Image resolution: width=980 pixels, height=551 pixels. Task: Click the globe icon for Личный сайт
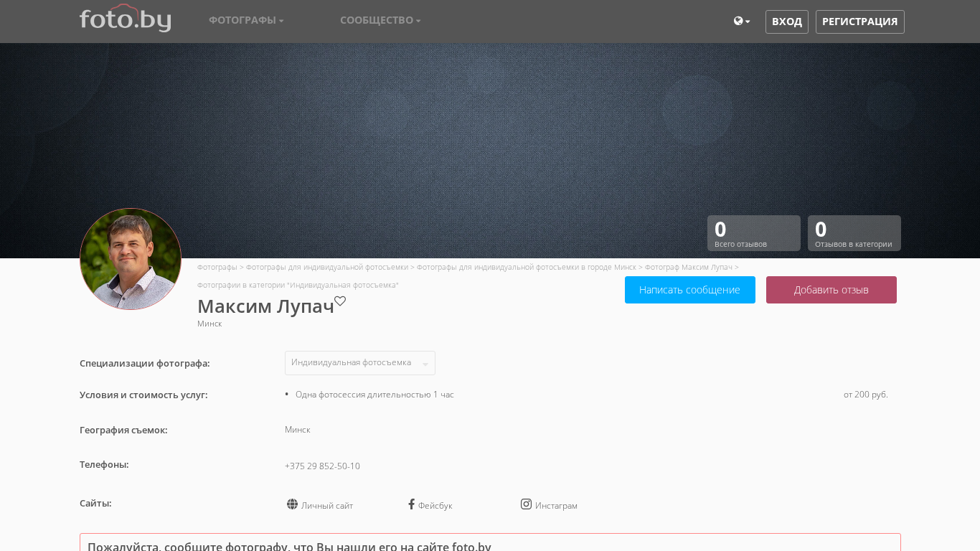pyautogui.click(x=292, y=504)
